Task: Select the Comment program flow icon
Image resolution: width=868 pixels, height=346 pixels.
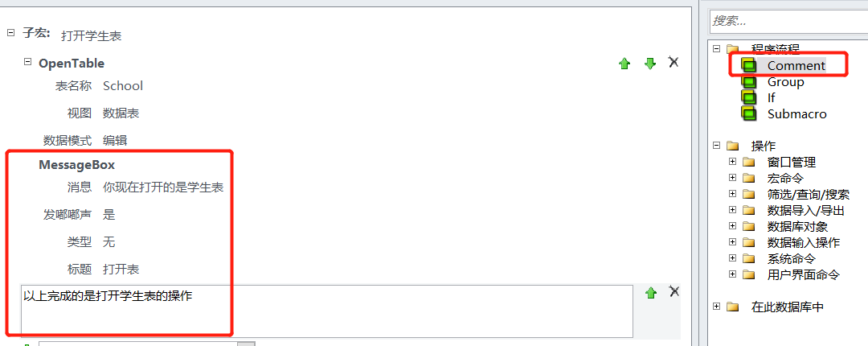Action: [x=749, y=65]
